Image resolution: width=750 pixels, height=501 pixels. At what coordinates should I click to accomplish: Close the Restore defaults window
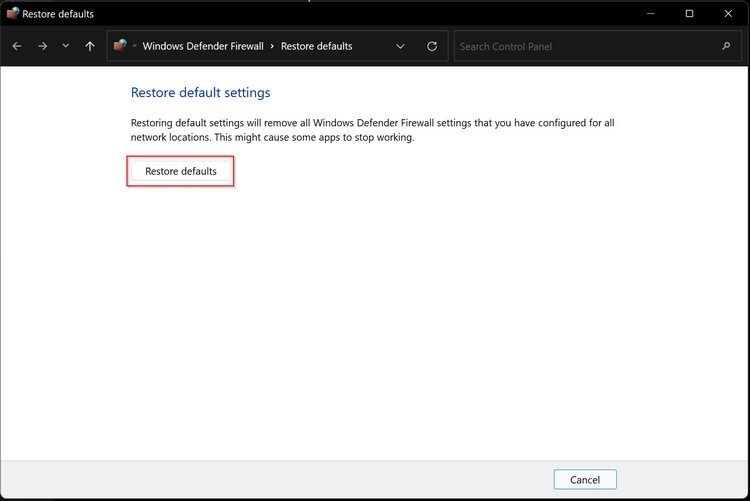pyautogui.click(x=728, y=13)
